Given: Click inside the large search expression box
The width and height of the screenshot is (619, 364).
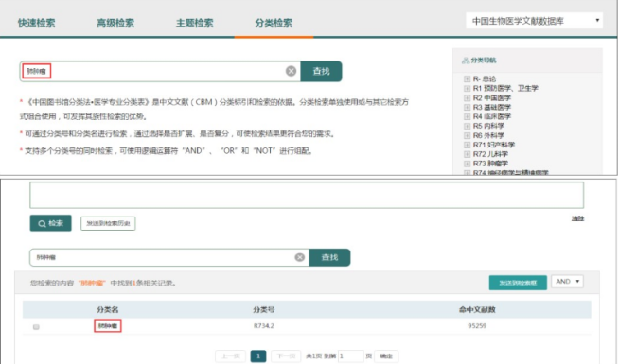Looking at the screenshot, I should [x=307, y=195].
